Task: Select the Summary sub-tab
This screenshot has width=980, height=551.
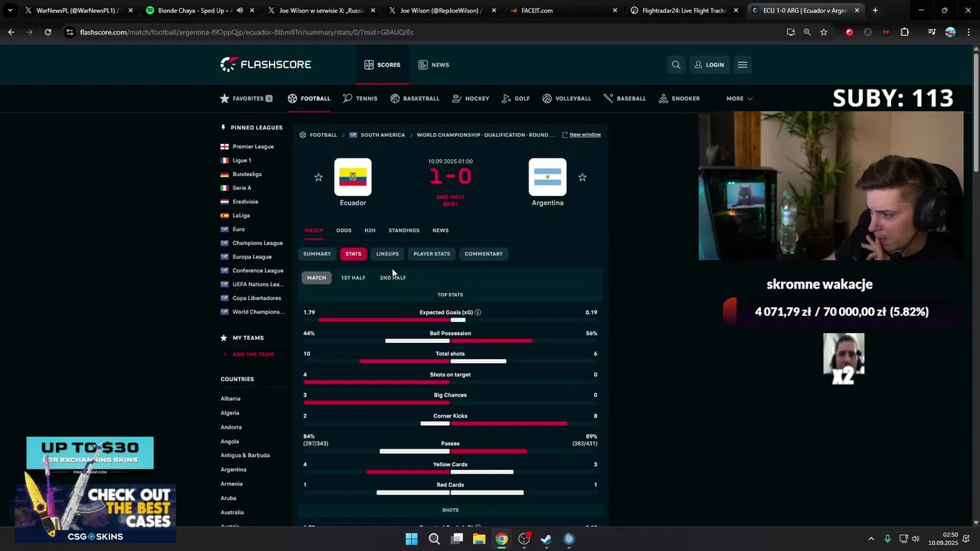Action: click(317, 254)
